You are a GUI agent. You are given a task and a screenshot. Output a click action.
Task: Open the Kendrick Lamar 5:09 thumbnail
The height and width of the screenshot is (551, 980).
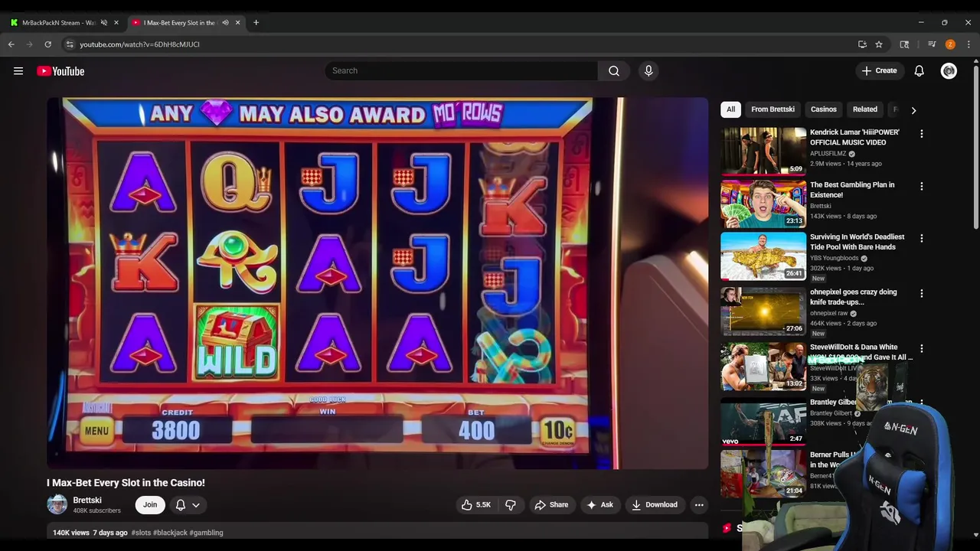763,151
